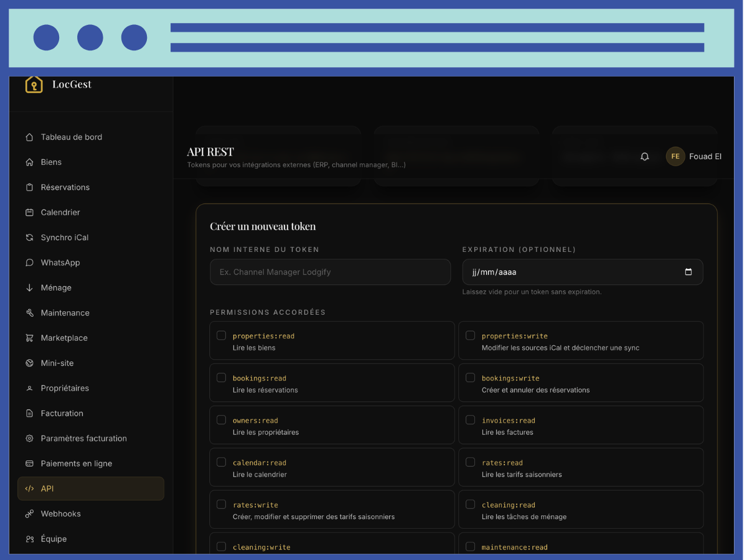Go to Équipe menu item
Viewport: 747px width, 560px height.
tap(91, 539)
